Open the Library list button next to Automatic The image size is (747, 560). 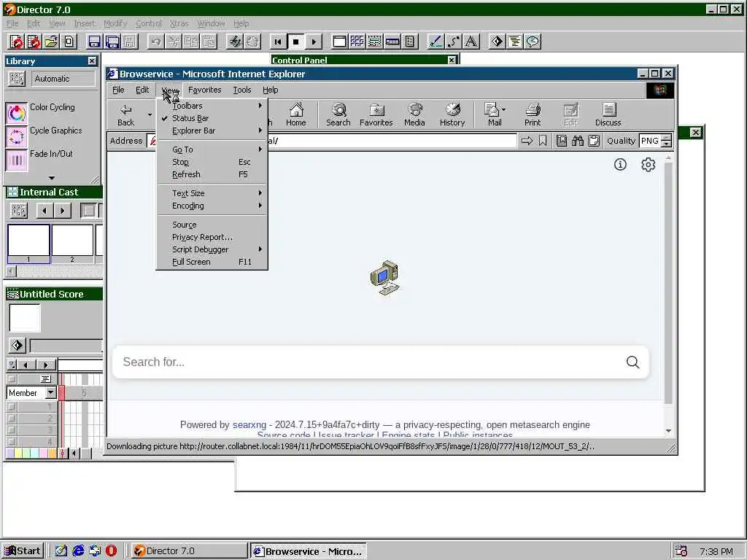[x=17, y=79]
